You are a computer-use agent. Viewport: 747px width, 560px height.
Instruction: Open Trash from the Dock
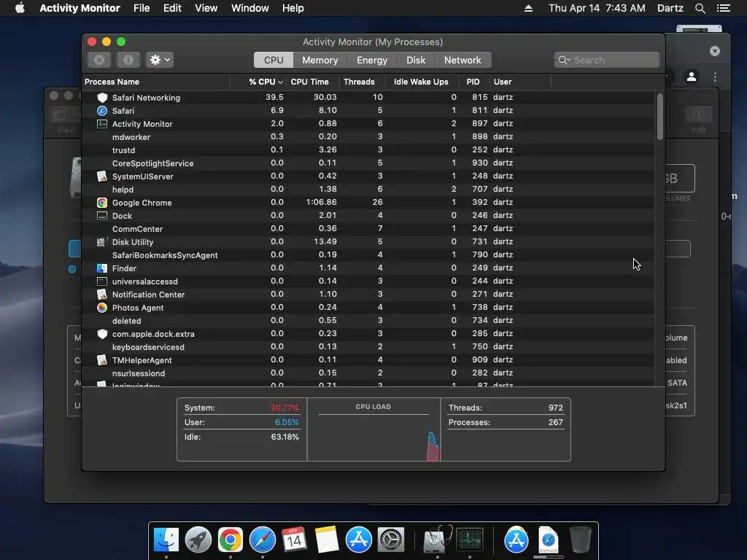(580, 540)
